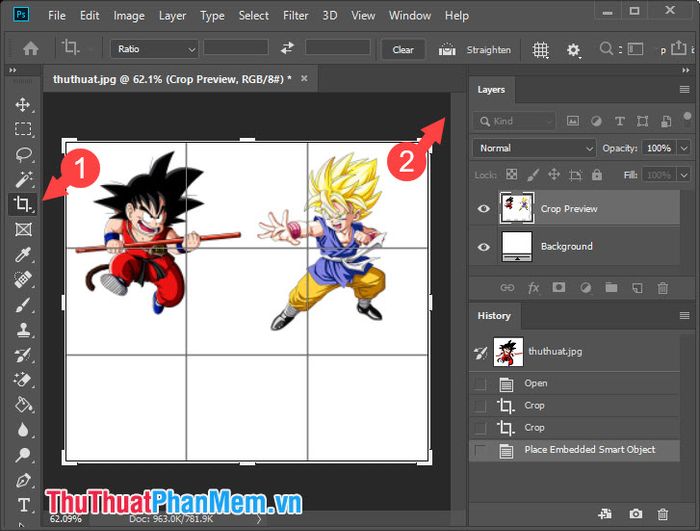The image size is (700, 531).
Task: Open the Ratio preset dropdown
Action: tap(154, 49)
